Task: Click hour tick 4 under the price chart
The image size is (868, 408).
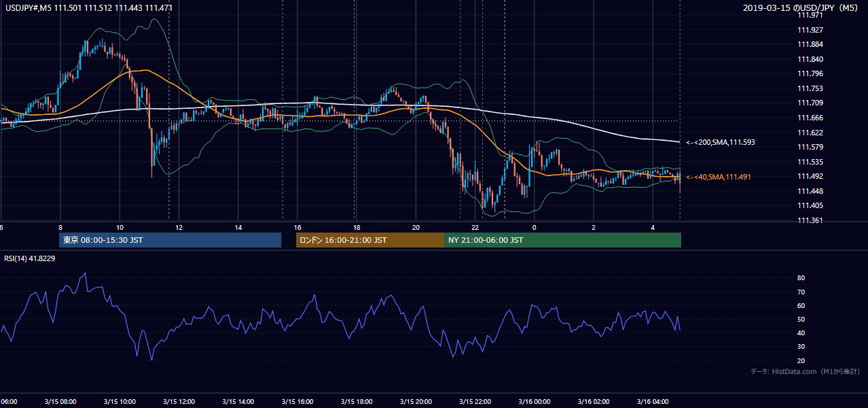Action: click(653, 227)
